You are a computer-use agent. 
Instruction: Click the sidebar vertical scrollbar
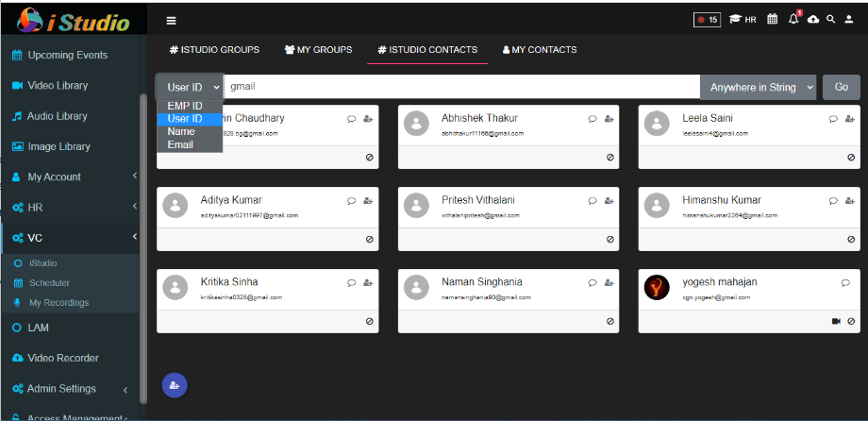click(144, 248)
